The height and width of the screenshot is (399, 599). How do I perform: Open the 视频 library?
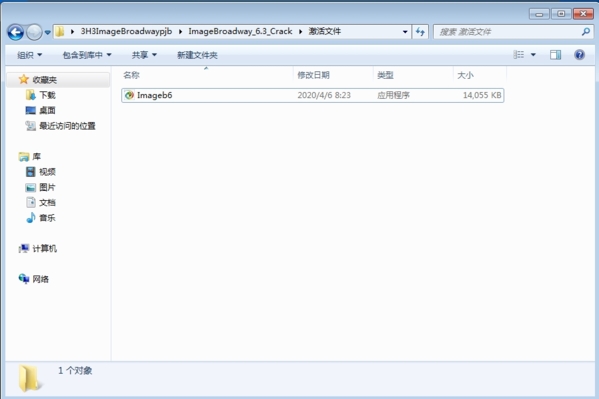[x=47, y=172]
